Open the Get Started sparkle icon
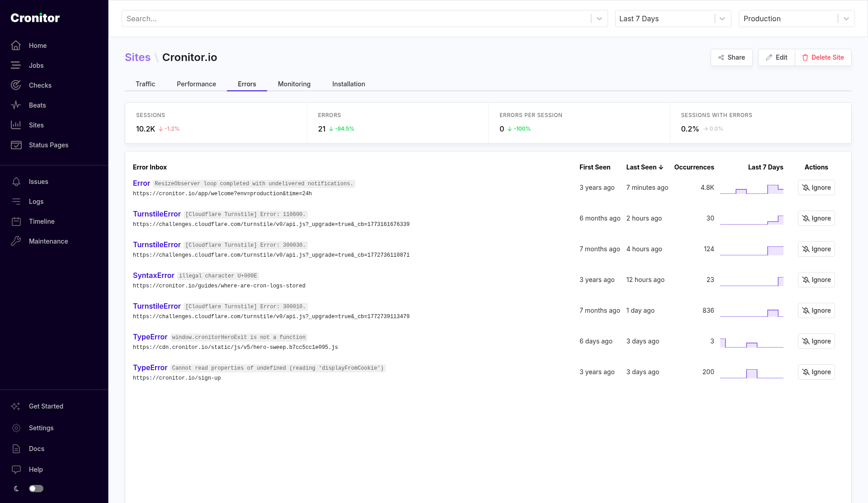Screen dimensions: 868x503 [x=16, y=406]
